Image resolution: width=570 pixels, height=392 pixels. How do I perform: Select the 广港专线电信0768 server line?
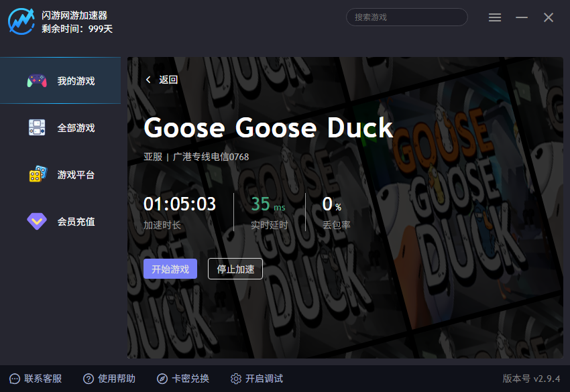tap(211, 157)
